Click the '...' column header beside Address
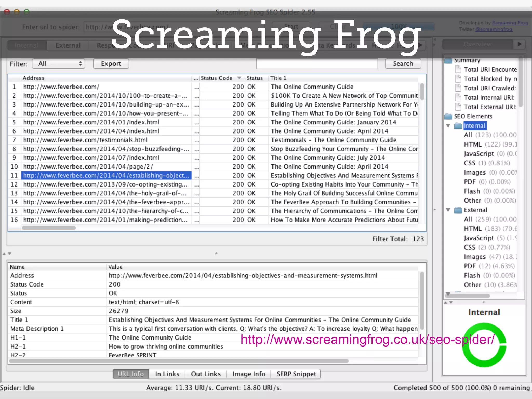Viewport: 532px width, 399px height. 196,78
